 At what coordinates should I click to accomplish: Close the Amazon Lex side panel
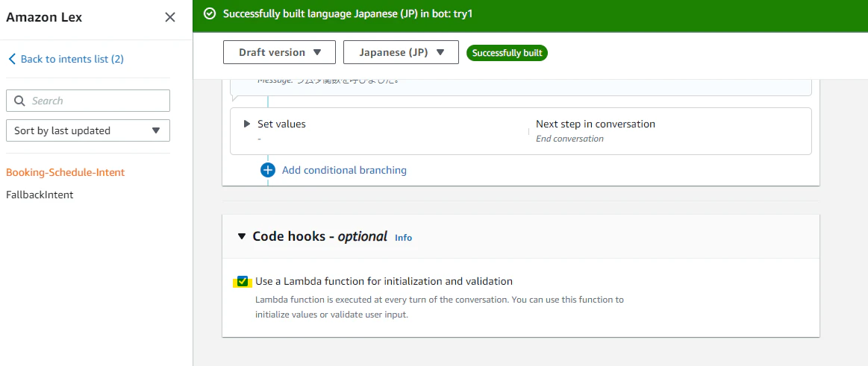click(170, 17)
